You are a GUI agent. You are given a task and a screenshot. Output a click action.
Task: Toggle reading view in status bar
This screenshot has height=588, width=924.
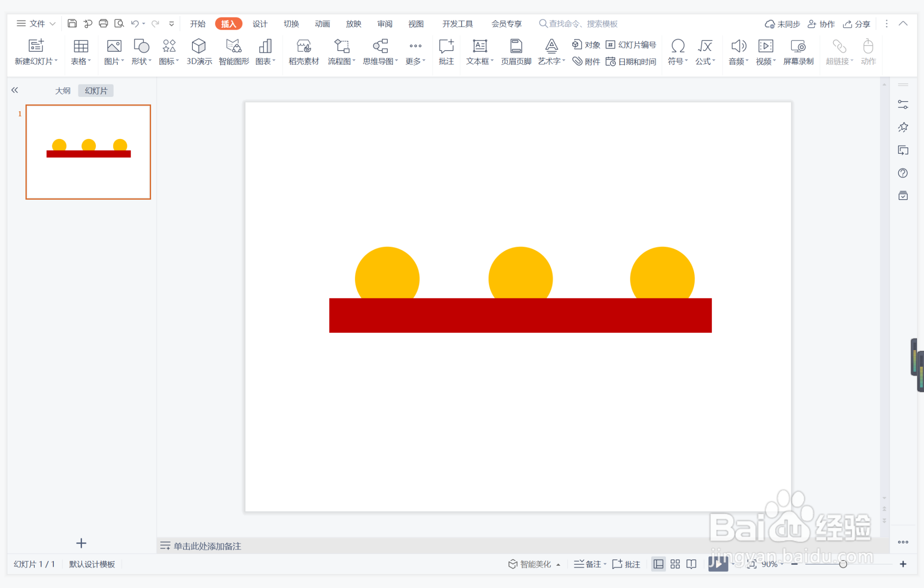[x=691, y=564]
